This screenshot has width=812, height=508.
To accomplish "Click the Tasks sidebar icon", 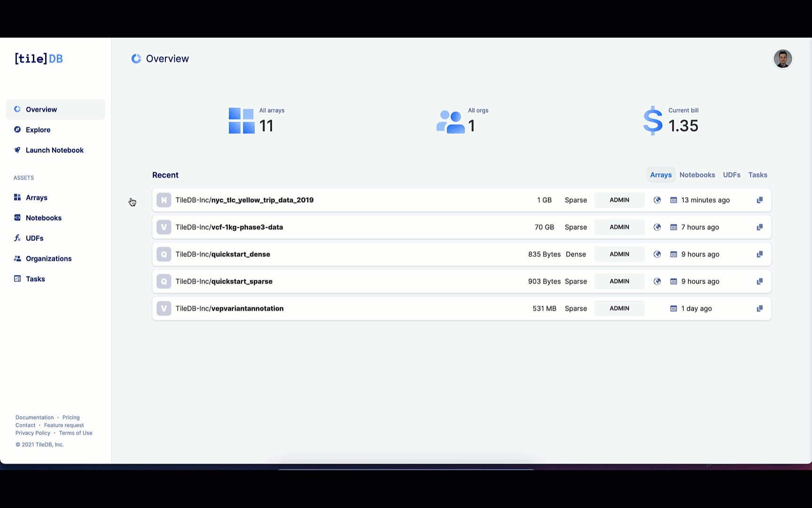I will coord(17,278).
